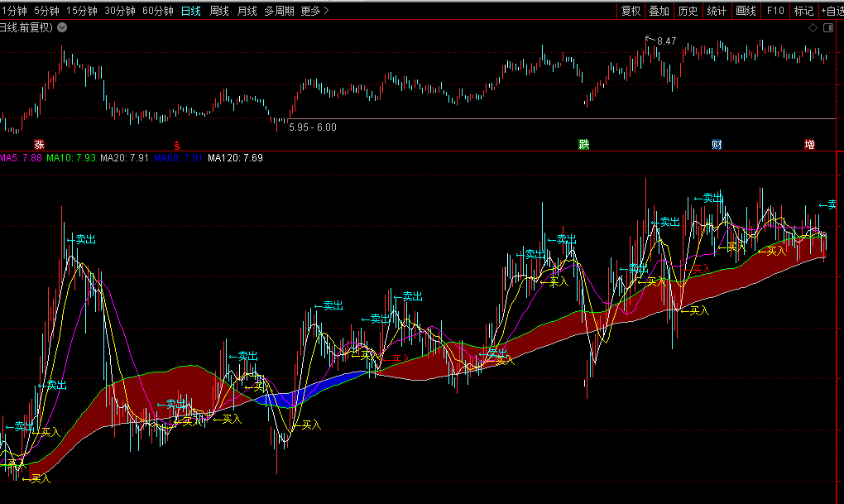Select the 60分钟 period tab

pos(157,11)
